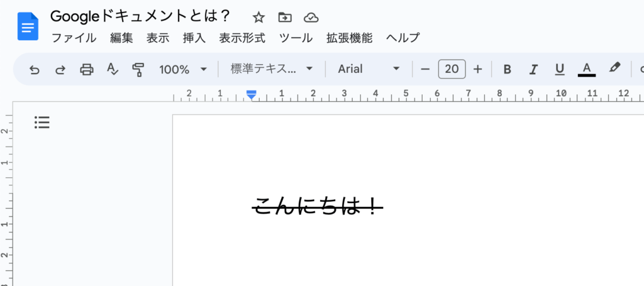The image size is (644, 286).
Task: Print the document using printer icon
Action: tap(87, 69)
